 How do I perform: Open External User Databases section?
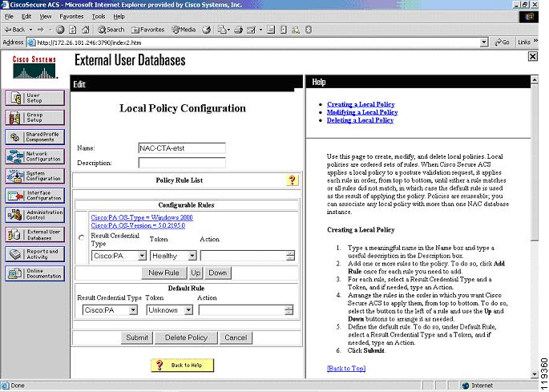coord(35,234)
